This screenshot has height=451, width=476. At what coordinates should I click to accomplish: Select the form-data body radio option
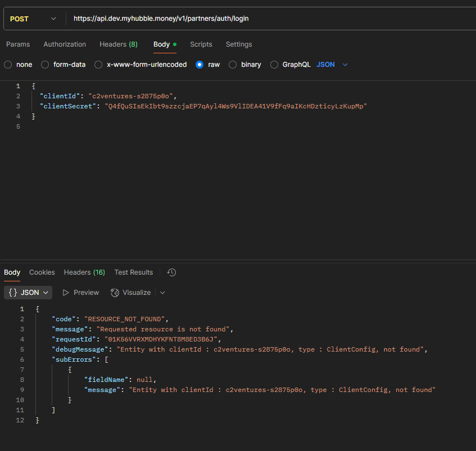point(46,65)
